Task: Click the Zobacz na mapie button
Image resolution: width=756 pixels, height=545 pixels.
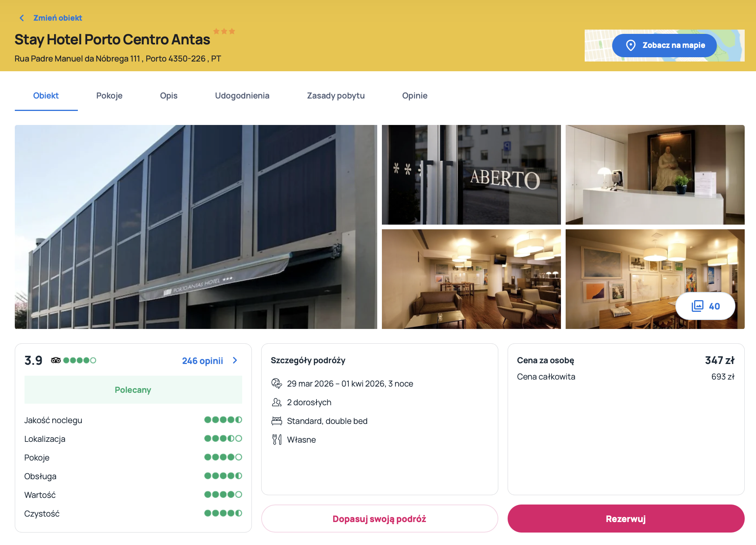Action: point(664,46)
